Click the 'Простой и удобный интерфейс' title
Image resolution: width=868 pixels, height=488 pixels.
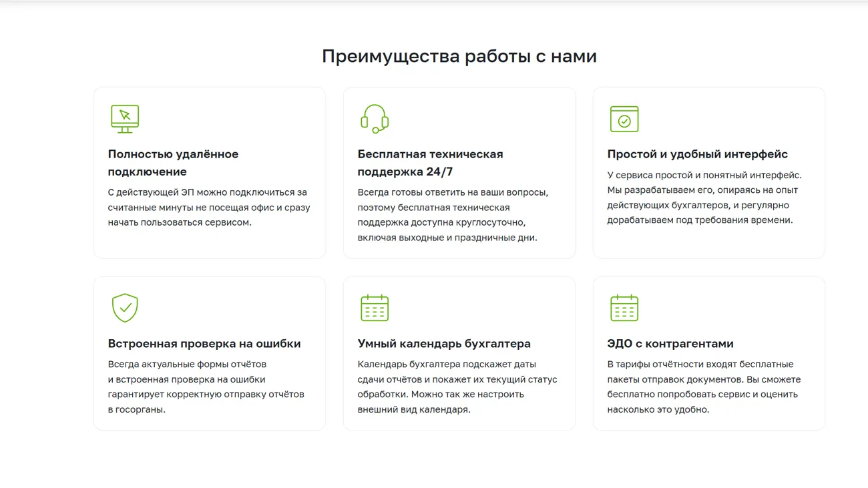point(697,154)
